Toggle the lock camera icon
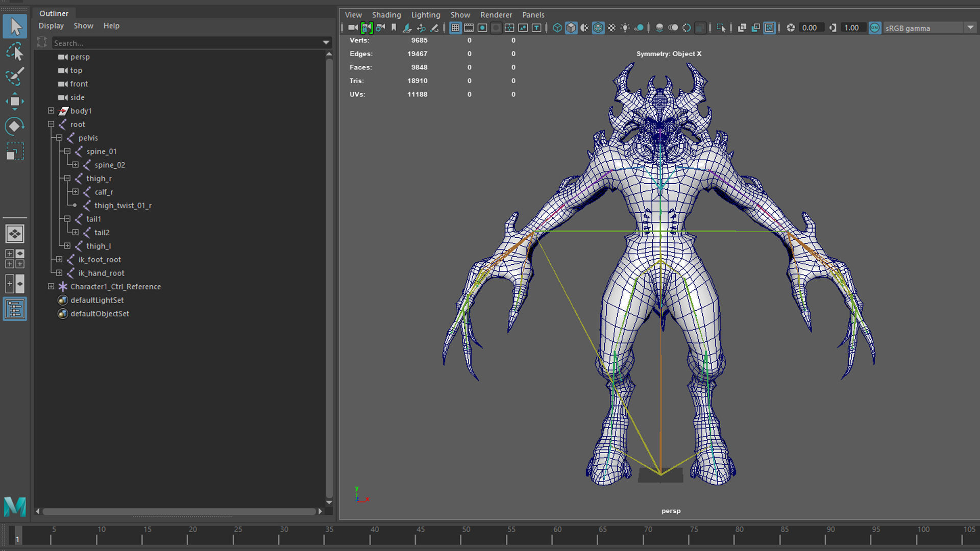Image resolution: width=980 pixels, height=551 pixels. coord(366,28)
